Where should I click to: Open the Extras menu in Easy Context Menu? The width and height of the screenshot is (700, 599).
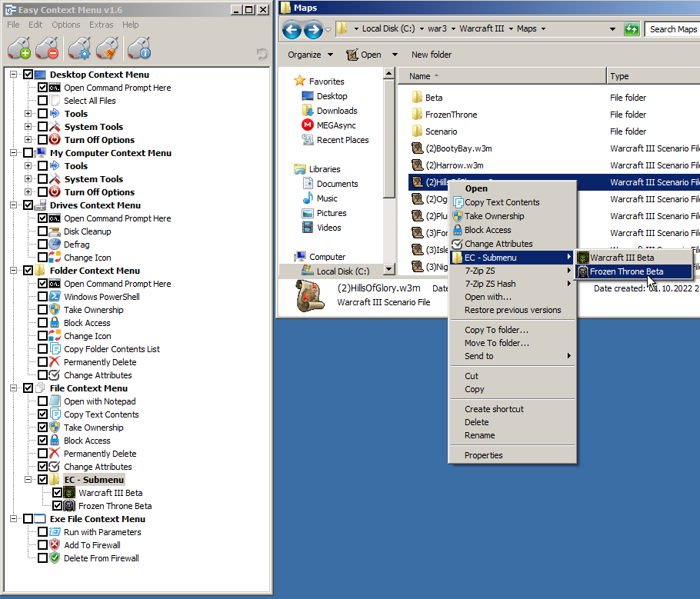click(x=102, y=25)
